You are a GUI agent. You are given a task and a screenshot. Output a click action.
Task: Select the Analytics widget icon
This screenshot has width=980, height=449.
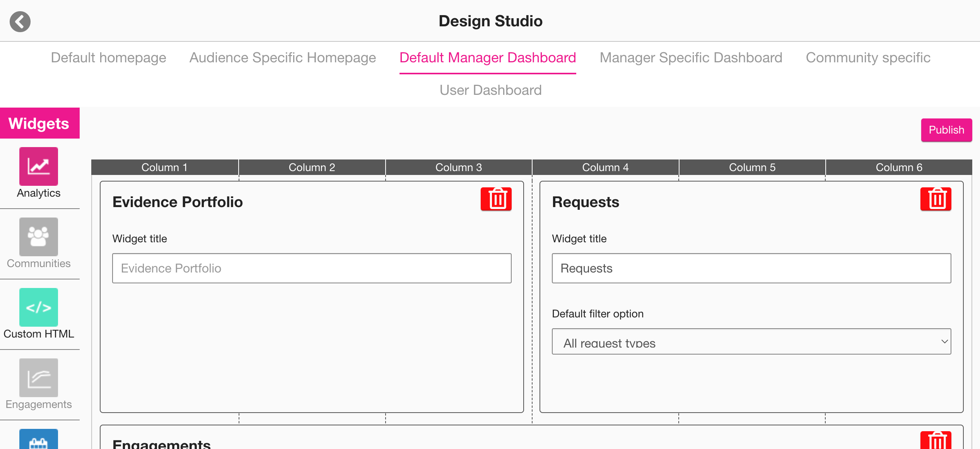tap(39, 166)
